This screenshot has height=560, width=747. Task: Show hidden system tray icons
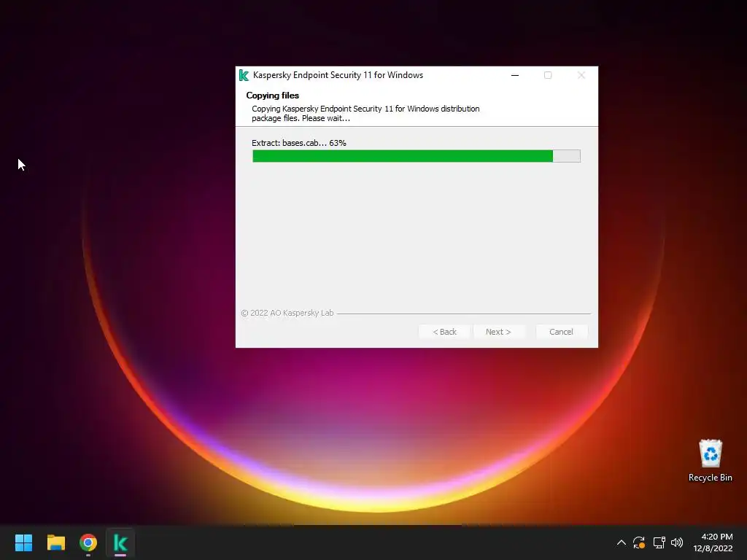pos(622,542)
